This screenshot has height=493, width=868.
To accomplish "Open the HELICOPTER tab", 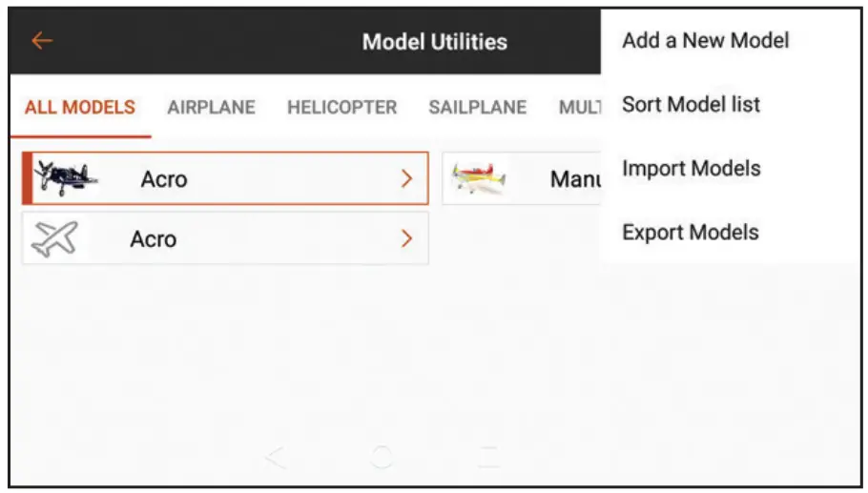I will pyautogui.click(x=341, y=108).
